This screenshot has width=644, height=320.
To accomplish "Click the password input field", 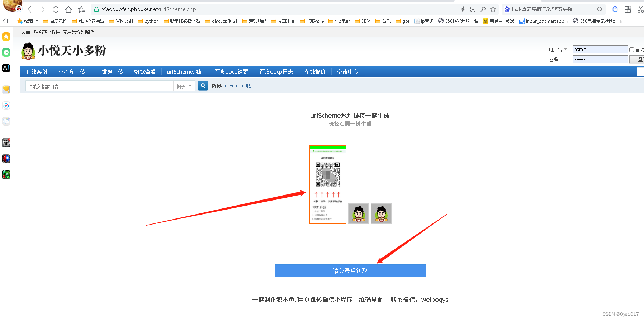I will click(x=600, y=60).
